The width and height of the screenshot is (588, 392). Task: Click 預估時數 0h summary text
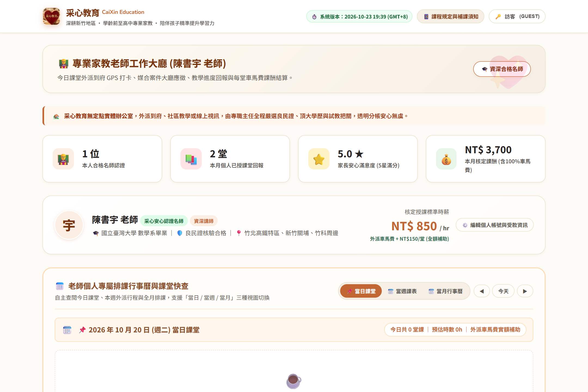point(447,330)
